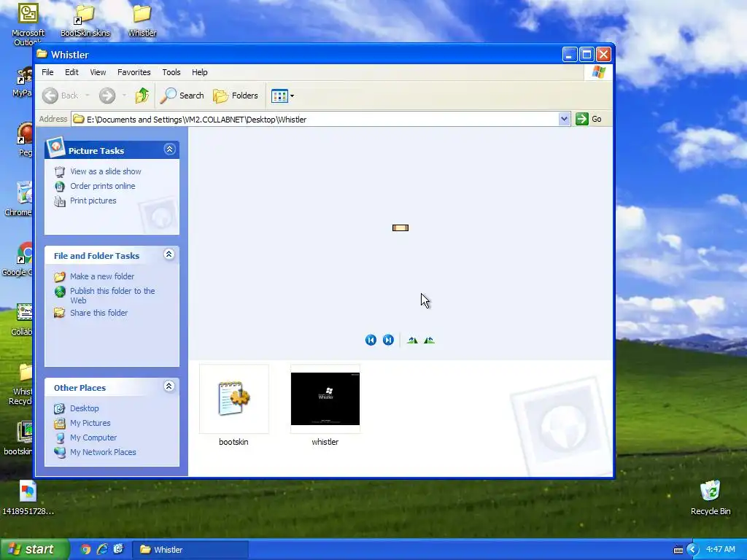Image resolution: width=747 pixels, height=560 pixels.
Task: Select the Microsoft Outlook desktop icon
Action: point(28,24)
